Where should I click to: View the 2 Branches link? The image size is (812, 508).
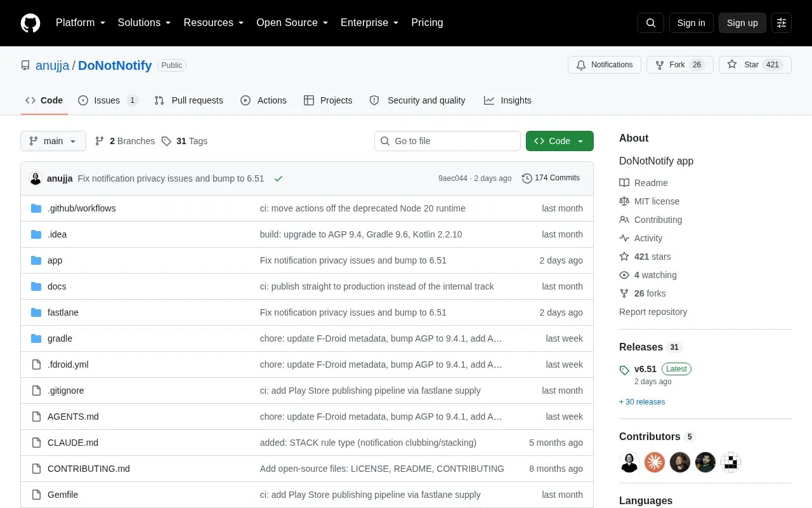125,141
